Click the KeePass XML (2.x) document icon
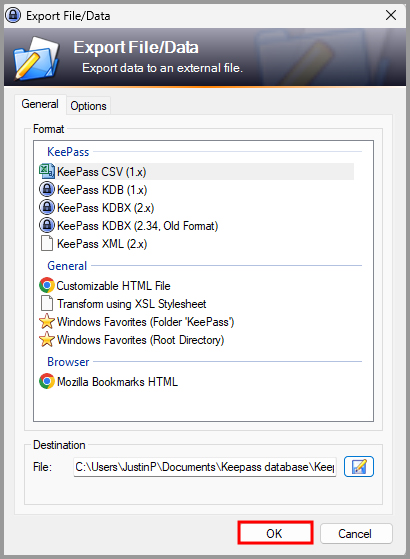The width and height of the screenshot is (410, 559). [x=46, y=243]
